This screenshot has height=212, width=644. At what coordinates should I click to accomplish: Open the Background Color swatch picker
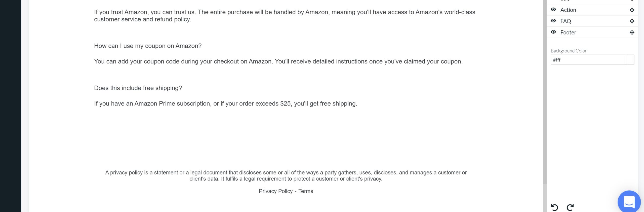(630, 60)
